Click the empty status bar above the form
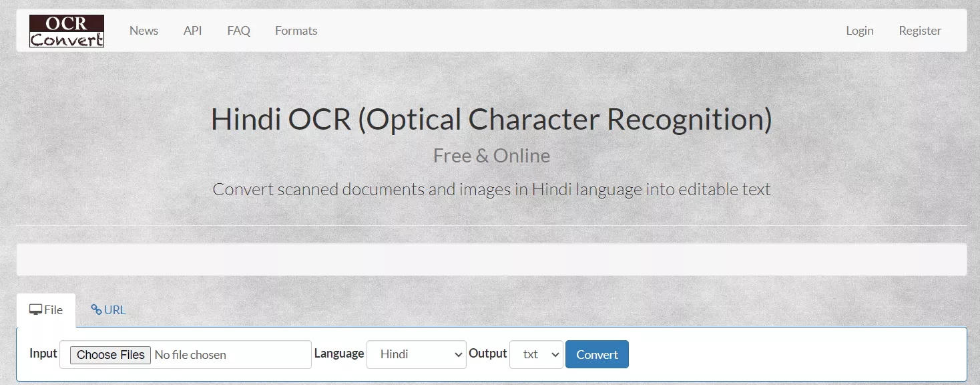 pos(492,259)
